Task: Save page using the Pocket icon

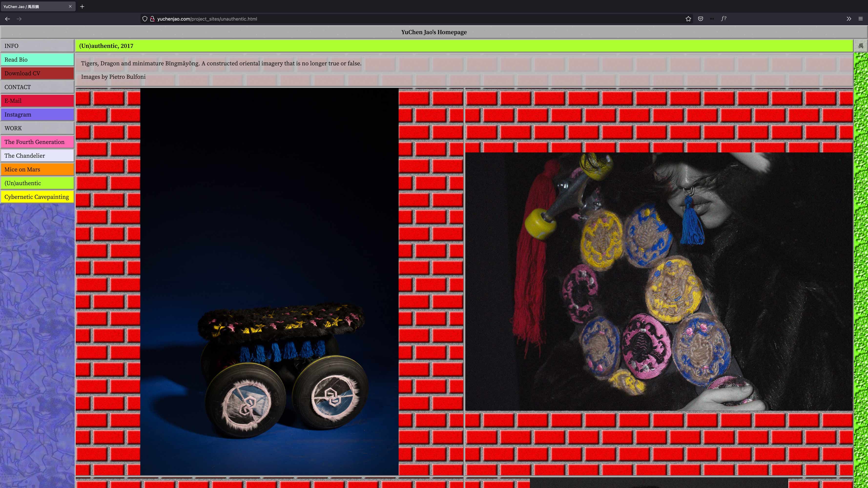Action: tap(701, 19)
